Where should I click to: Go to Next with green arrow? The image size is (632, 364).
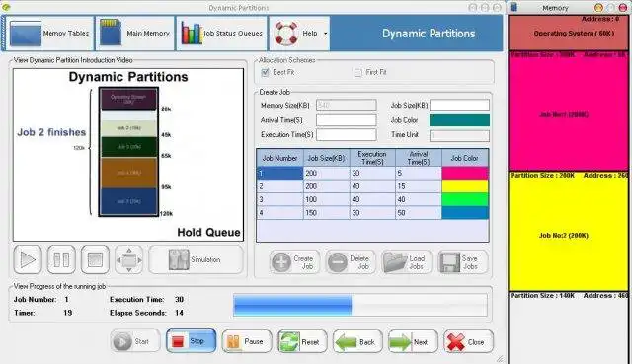(413, 341)
